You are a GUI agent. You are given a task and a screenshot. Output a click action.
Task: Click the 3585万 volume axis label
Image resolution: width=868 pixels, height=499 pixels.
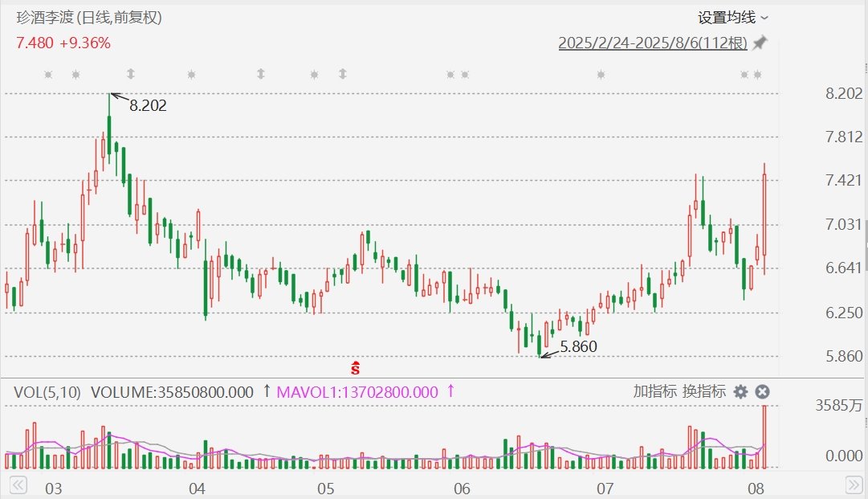pyautogui.click(x=838, y=406)
